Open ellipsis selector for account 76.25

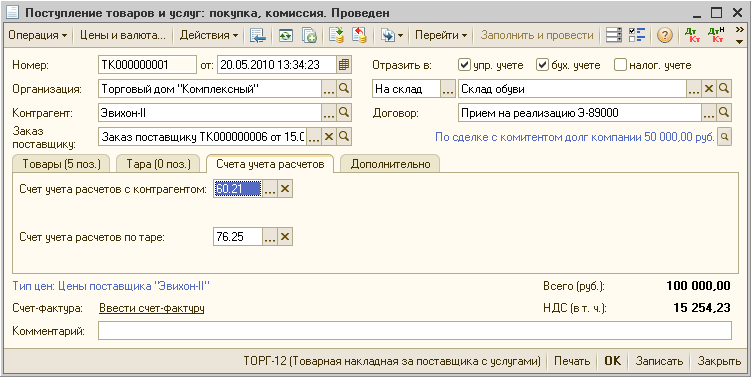[270, 237]
